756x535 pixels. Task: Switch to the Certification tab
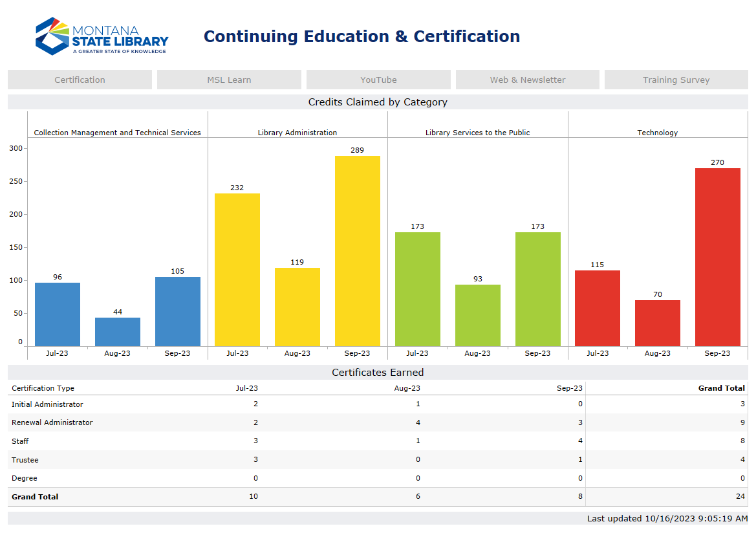tap(80, 79)
